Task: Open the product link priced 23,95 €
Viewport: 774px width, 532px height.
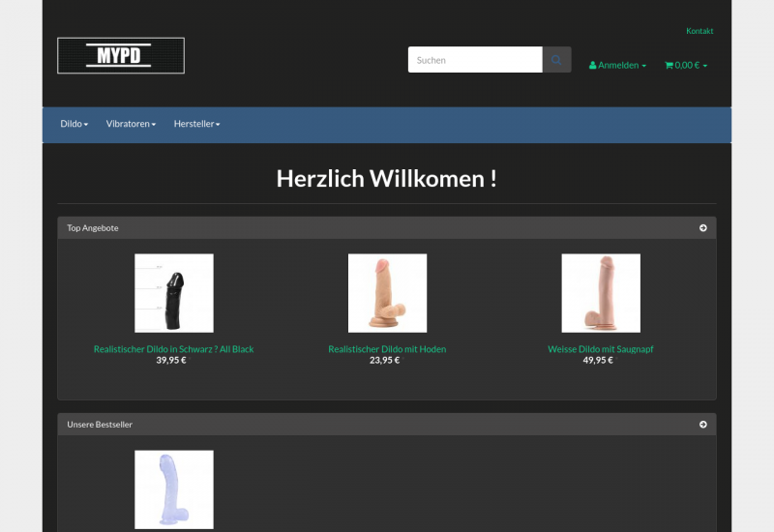Action: coord(387,349)
